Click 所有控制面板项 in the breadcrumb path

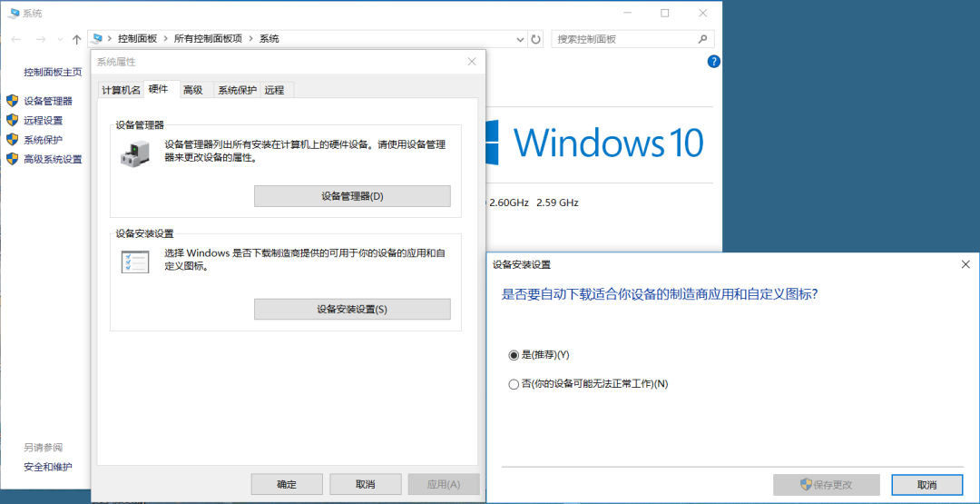click(208, 39)
